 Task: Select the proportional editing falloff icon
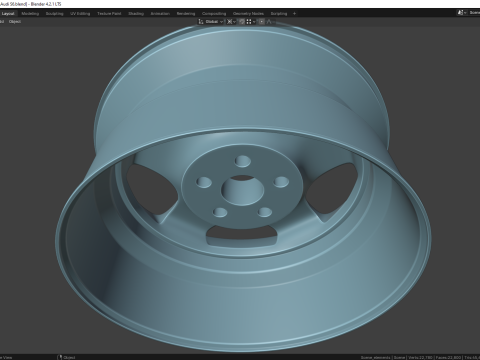[269, 22]
